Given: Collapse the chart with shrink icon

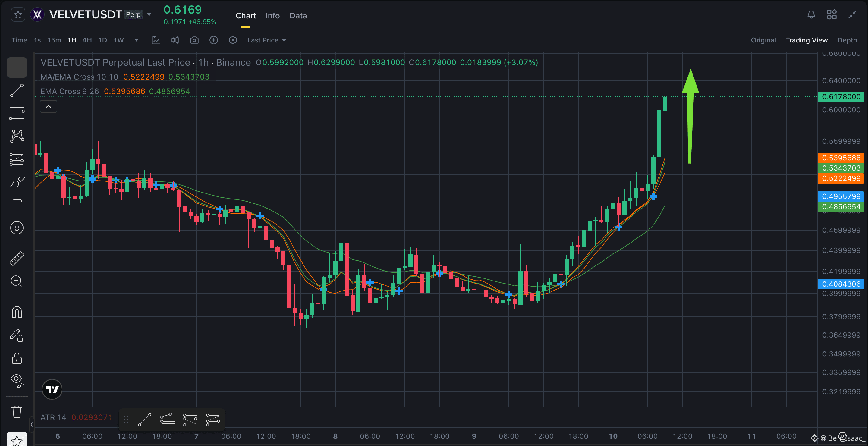Looking at the screenshot, I should tap(852, 14).
